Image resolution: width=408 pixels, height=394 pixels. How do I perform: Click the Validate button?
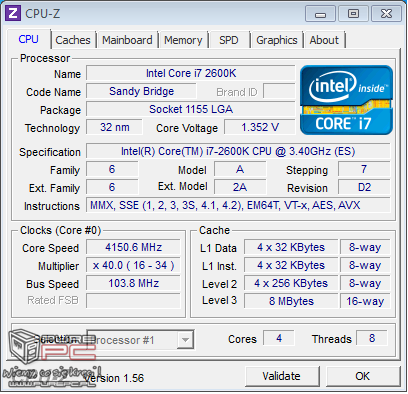coord(282,376)
